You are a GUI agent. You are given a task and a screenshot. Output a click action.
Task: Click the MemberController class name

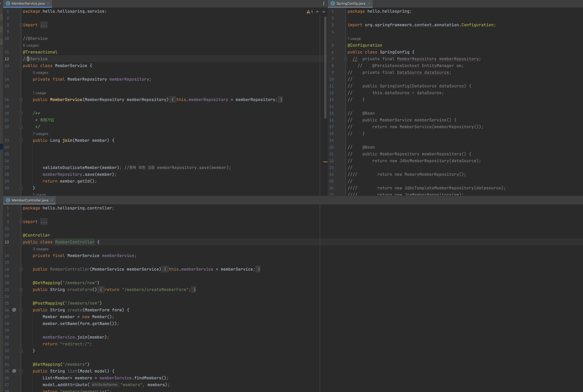75,242
